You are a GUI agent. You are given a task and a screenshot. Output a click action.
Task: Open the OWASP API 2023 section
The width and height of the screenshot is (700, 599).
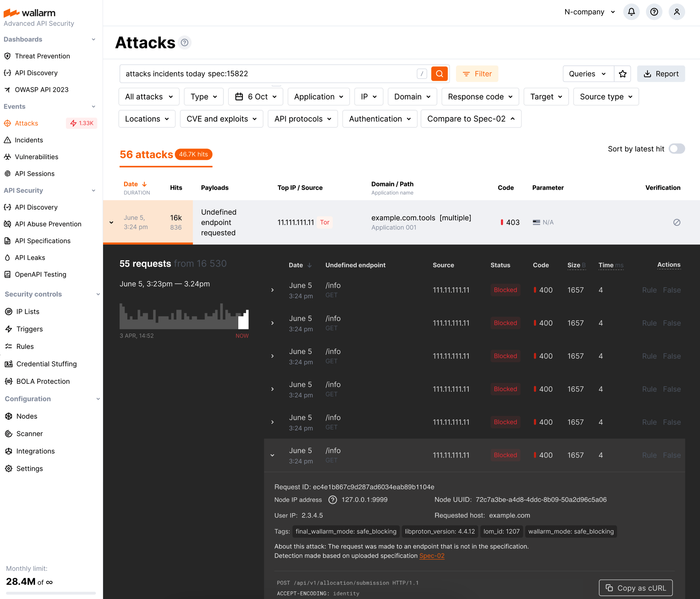point(41,89)
